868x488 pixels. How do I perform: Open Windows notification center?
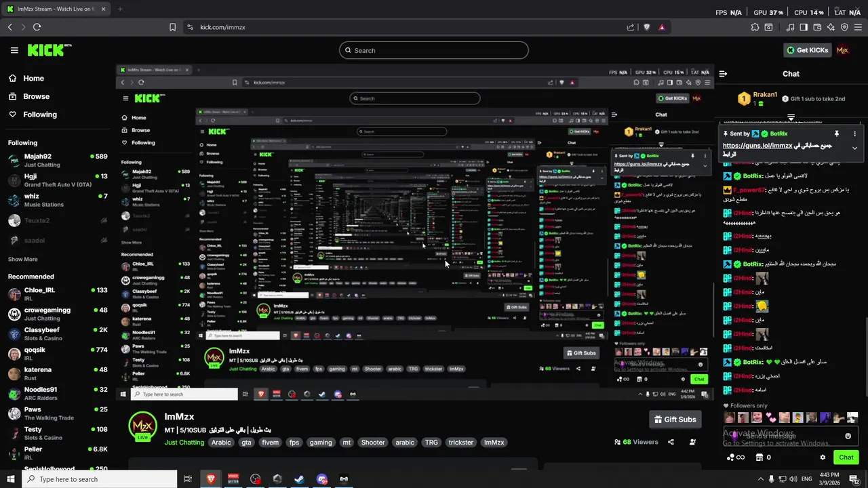tap(856, 479)
